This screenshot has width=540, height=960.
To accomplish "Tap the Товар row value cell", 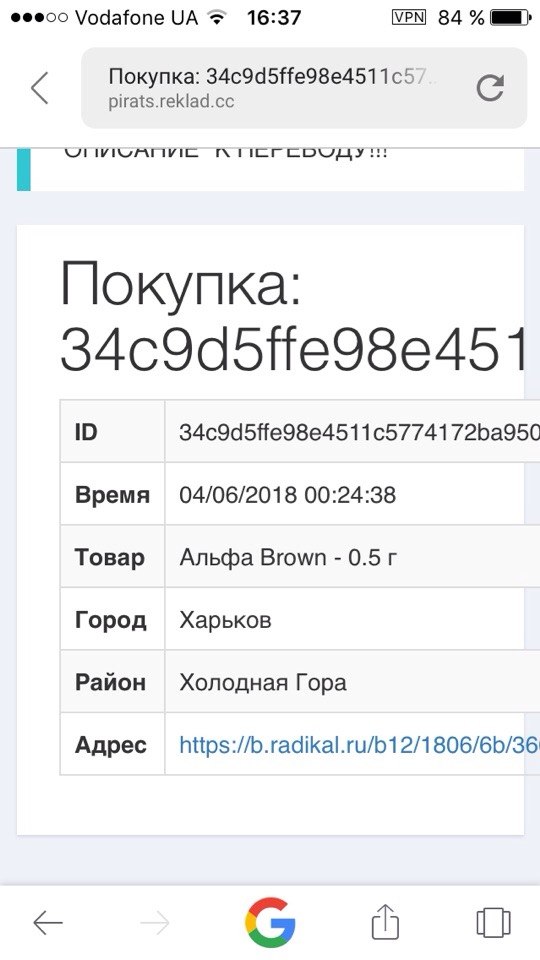I will [x=352, y=557].
